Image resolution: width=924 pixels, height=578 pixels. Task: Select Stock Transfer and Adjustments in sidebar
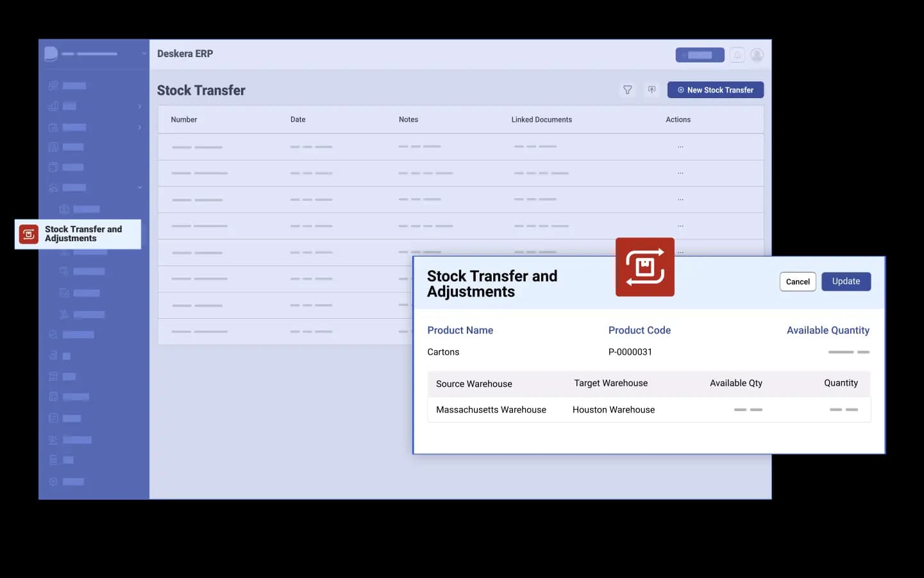(78, 234)
